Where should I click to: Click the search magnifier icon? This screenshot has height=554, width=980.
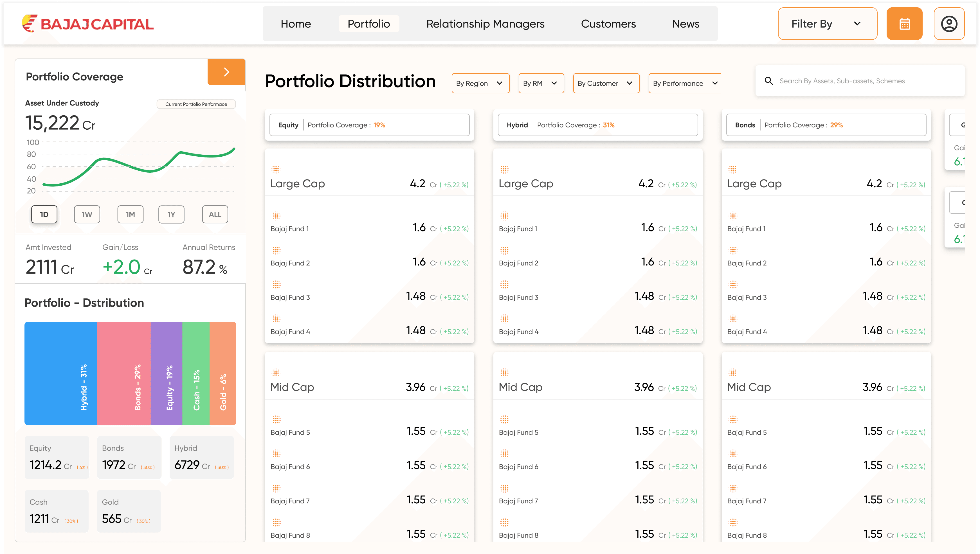click(768, 81)
